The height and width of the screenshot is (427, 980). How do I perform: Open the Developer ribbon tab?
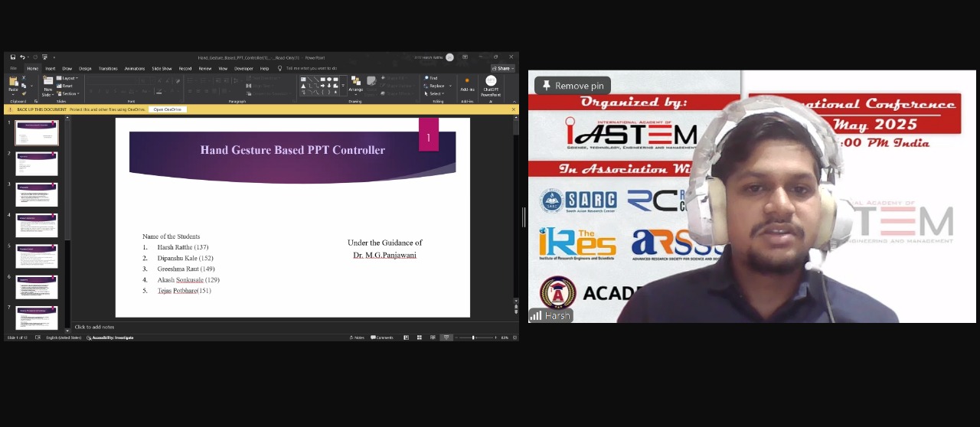(x=243, y=68)
